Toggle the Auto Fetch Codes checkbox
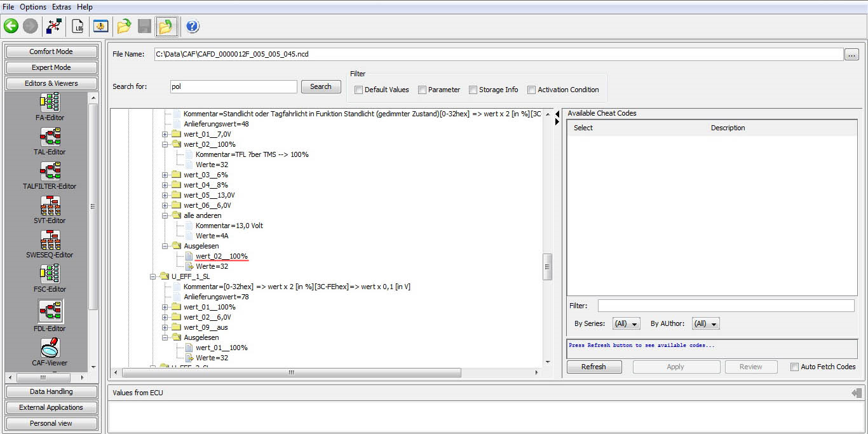Image resolution: width=868 pixels, height=434 pixels. click(794, 367)
